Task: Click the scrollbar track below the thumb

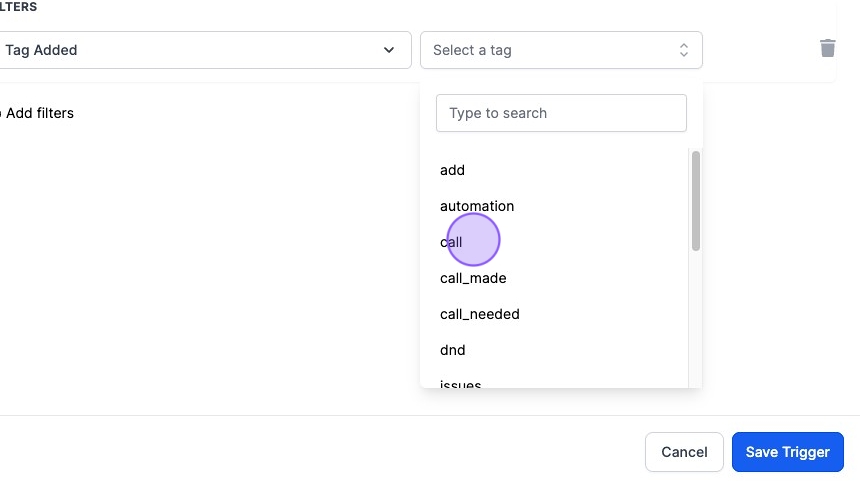Action: point(695,320)
